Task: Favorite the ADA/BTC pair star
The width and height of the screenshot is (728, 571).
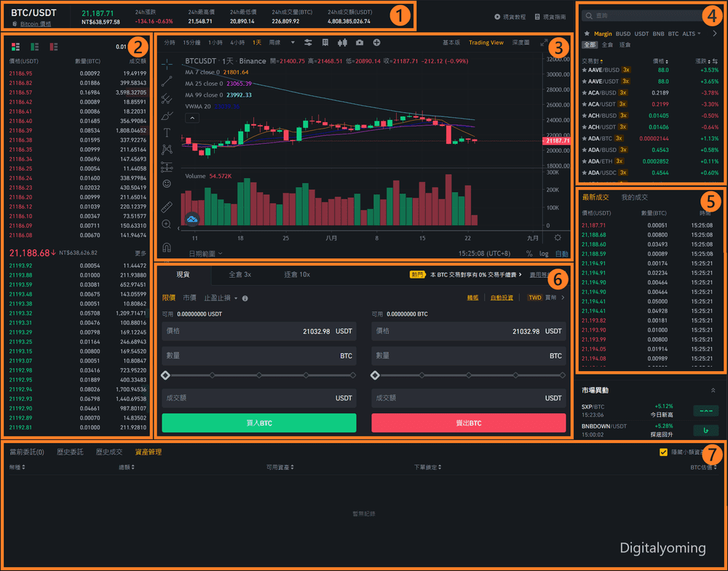Action: 585,138
